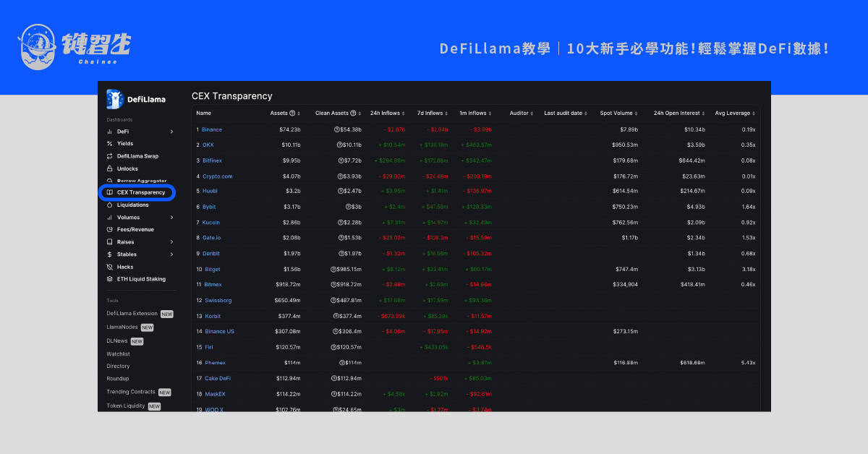Image resolution: width=868 pixels, height=454 pixels.
Task: Click the DeFi bar chart icon in sidebar
Action: [x=109, y=132]
